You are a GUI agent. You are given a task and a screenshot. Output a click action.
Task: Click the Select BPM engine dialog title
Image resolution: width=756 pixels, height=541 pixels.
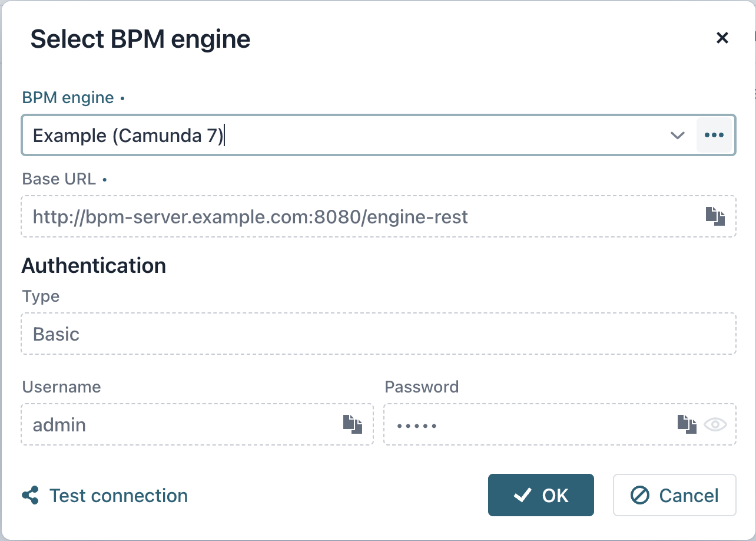(x=141, y=39)
